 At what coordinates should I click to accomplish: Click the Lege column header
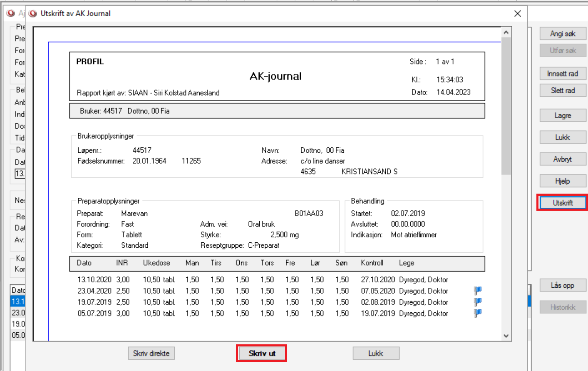point(407,263)
